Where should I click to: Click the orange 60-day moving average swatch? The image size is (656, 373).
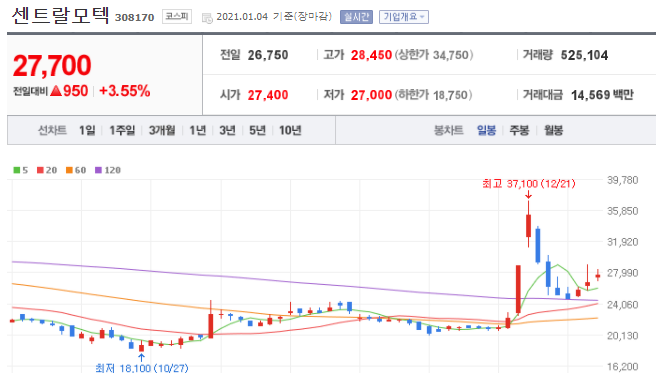pyautogui.click(x=69, y=170)
